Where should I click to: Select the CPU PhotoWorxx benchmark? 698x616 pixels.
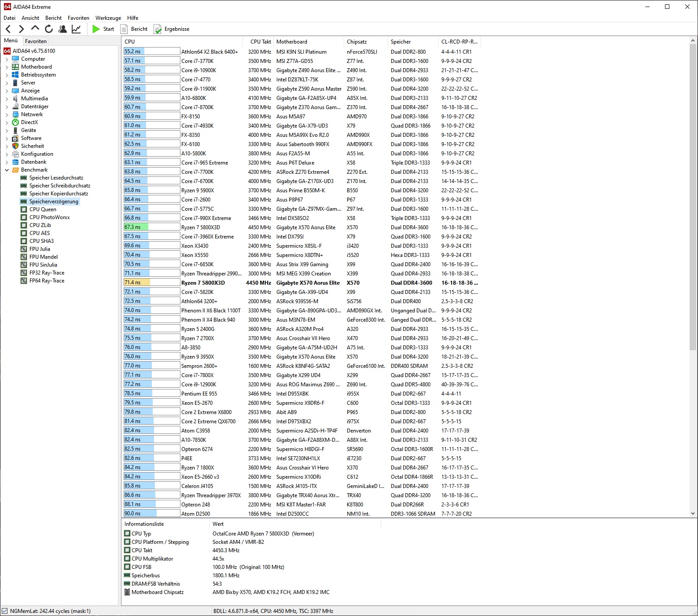(x=49, y=217)
